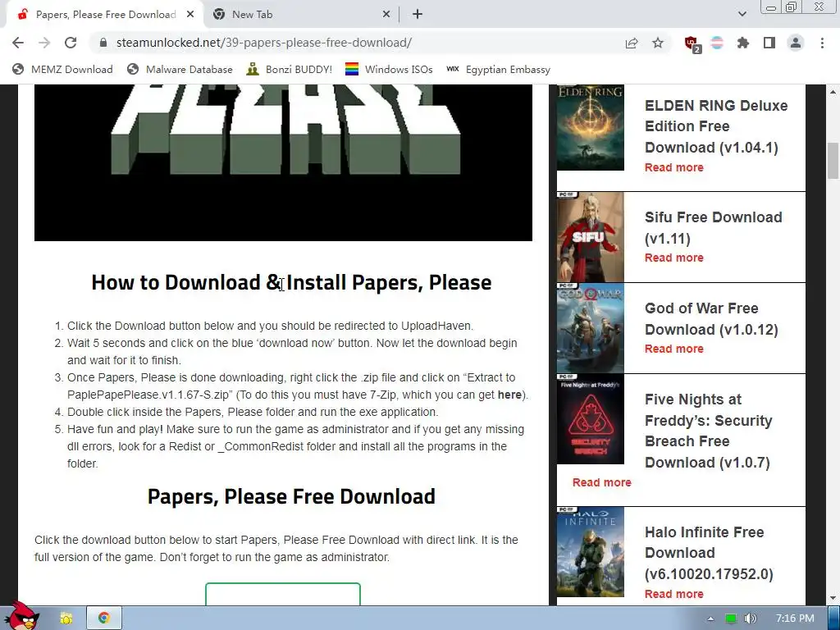Click the Papers, Please banner image
This screenshot has width=840, height=630.
click(x=283, y=162)
